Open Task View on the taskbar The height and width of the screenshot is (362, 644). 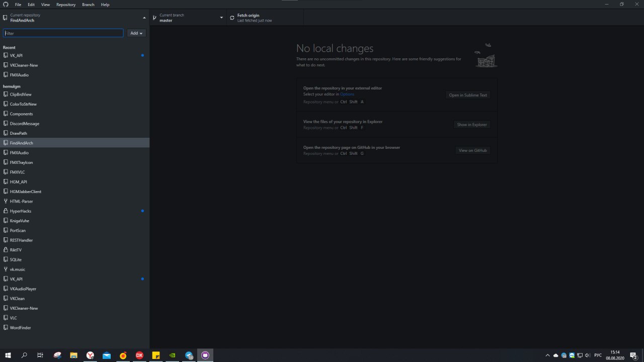(40, 355)
